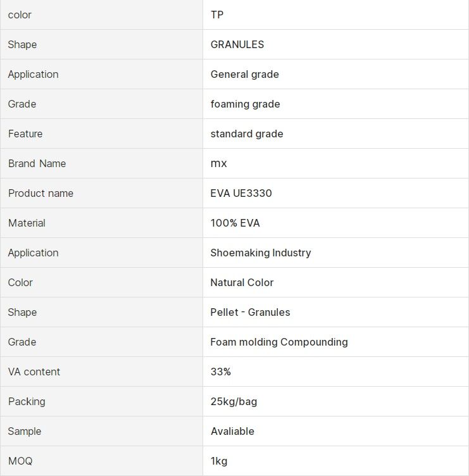
Task: Select the 100% EVA material value
Action: [235, 223]
